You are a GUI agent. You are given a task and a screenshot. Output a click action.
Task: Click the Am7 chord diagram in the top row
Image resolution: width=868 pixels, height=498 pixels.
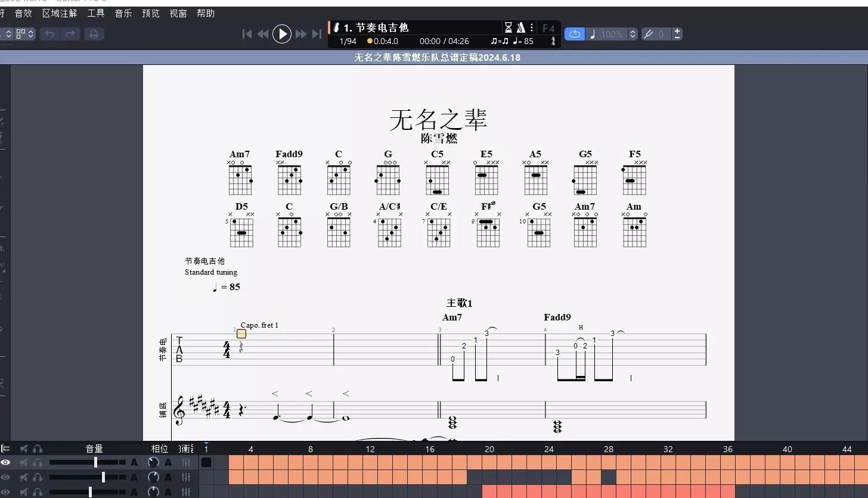[240, 178]
